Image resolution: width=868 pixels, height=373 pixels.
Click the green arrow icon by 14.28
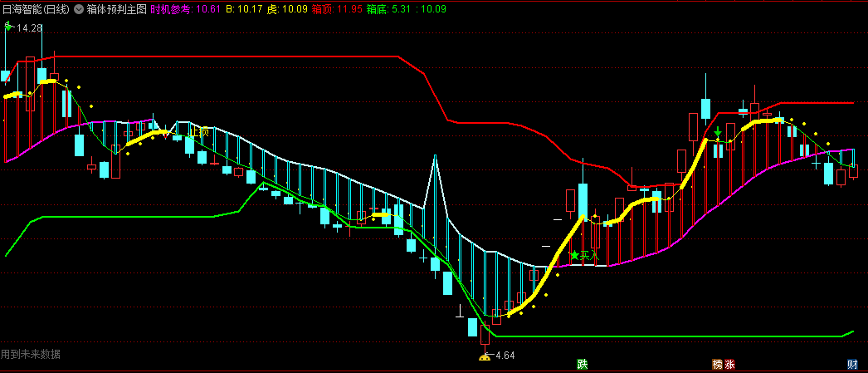9,25
